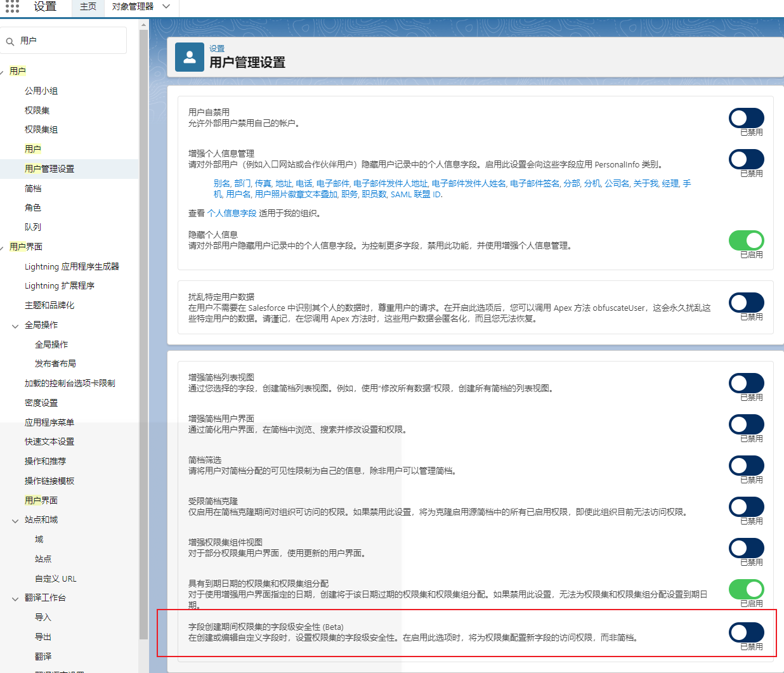Disable the 具有到期日期的权限集和权限集组分配 toggle

coord(747,589)
